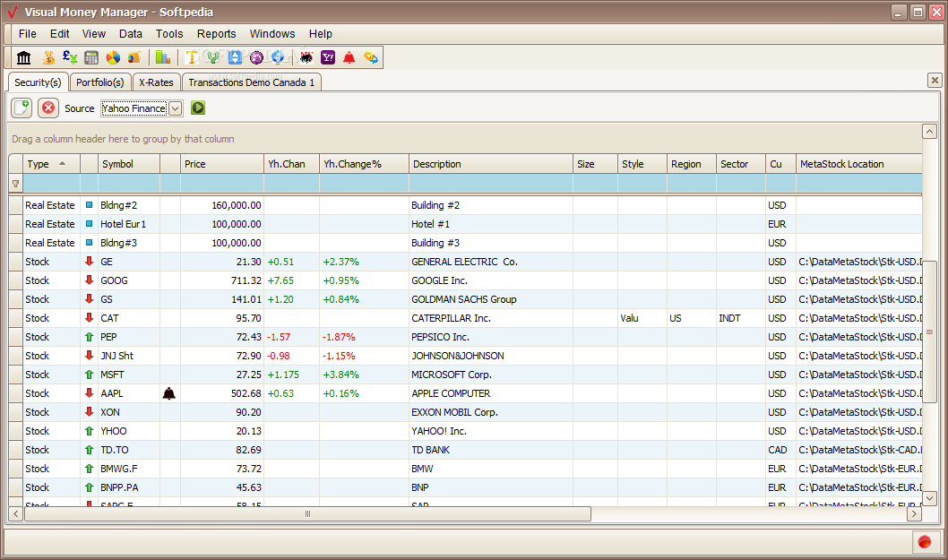Click the red alarm bell toolbar icon
Screen dimensions: 948x560
(349, 57)
